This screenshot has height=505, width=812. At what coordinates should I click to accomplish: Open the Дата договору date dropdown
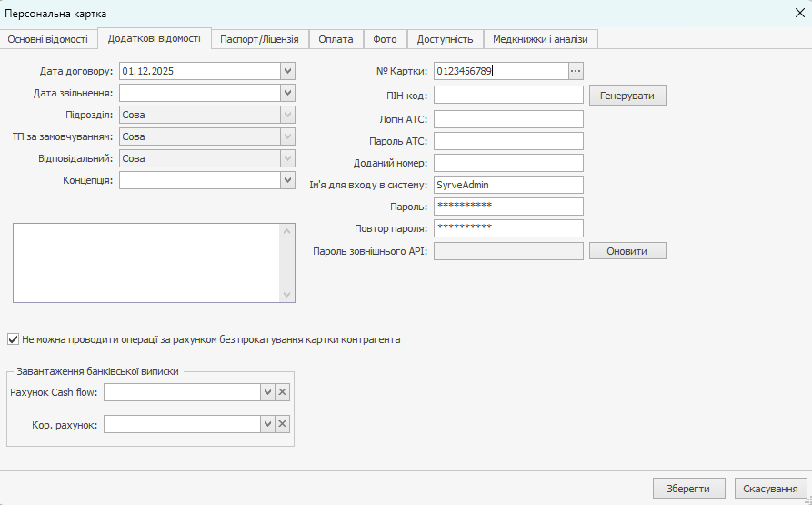click(287, 71)
